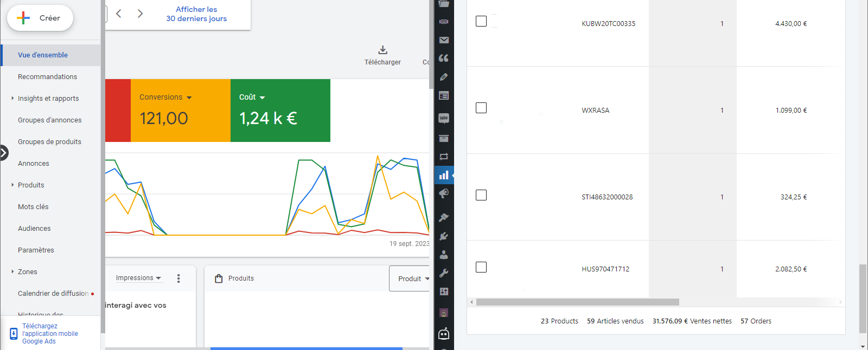Open the Products archive box icon

pyautogui.click(x=444, y=138)
